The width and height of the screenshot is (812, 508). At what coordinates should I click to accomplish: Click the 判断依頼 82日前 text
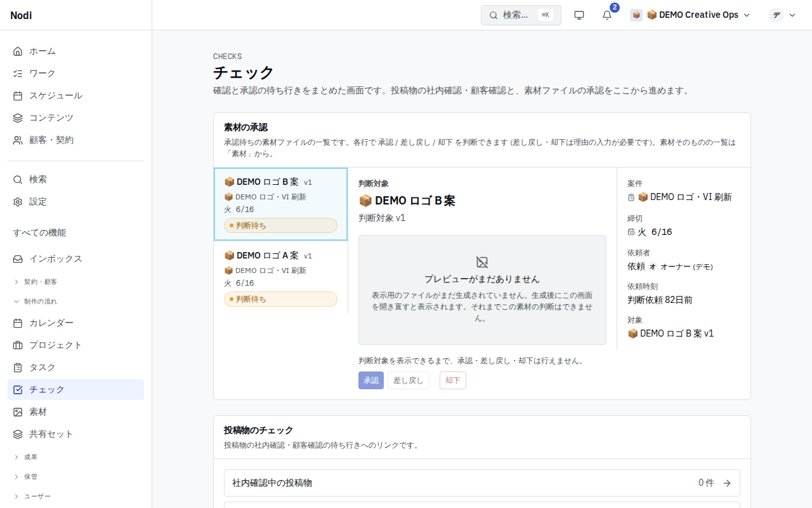(660, 300)
